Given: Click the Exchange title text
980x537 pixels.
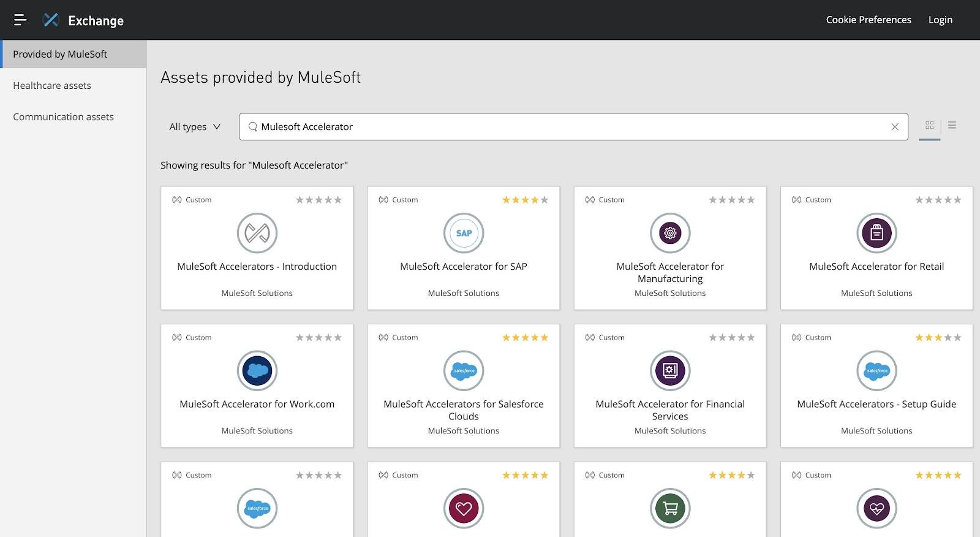Looking at the screenshot, I should [96, 21].
